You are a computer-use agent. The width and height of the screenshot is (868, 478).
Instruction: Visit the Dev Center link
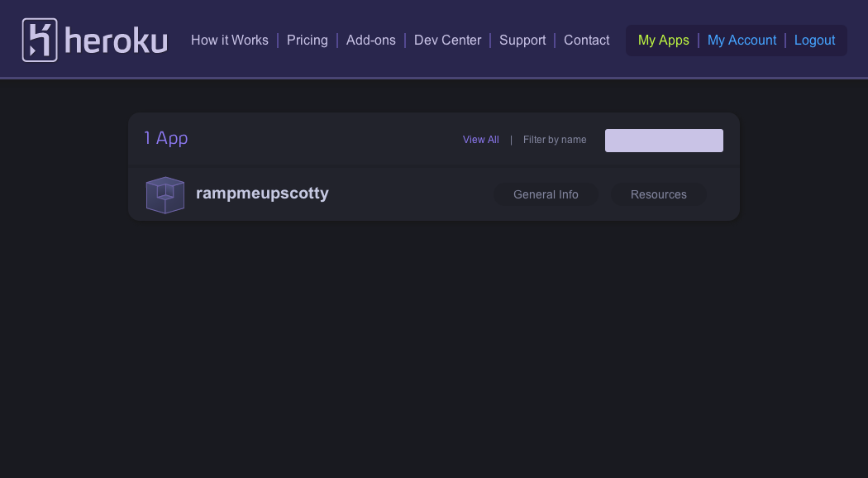(447, 40)
